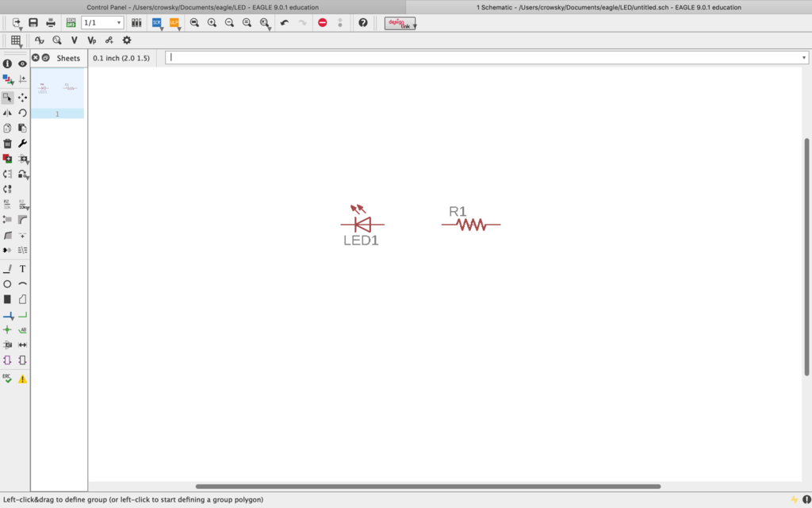Open Help question mark icon
Viewport: 812px width, 508px height.
[x=363, y=23]
